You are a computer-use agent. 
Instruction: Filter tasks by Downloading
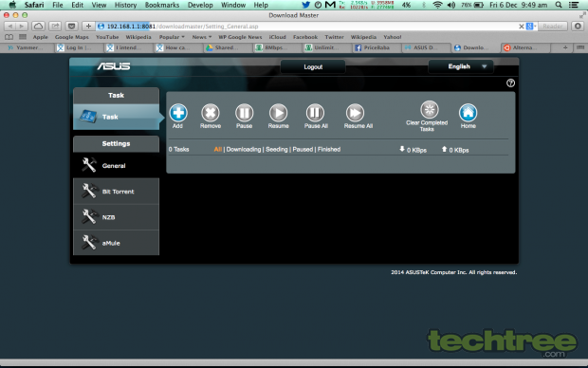pyautogui.click(x=244, y=149)
